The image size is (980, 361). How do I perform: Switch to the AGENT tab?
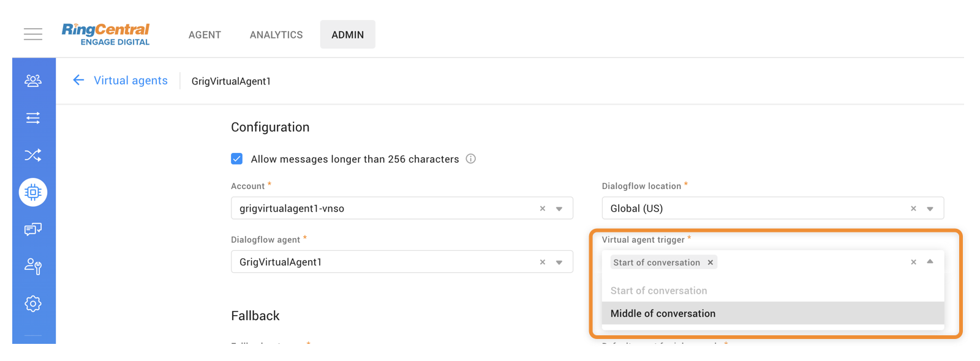pos(205,35)
